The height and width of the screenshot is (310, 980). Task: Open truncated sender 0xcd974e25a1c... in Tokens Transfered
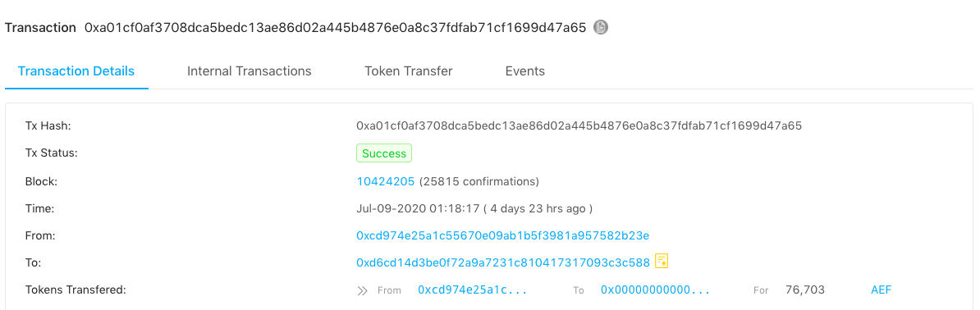coord(473,290)
